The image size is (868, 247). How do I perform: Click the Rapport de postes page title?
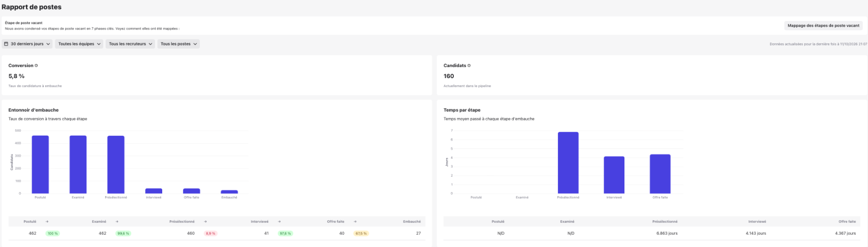point(32,7)
